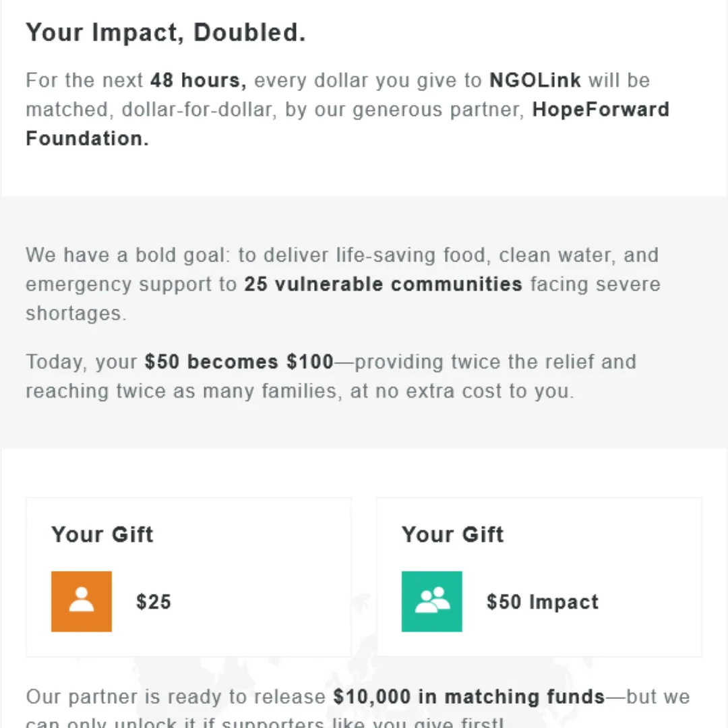The image size is (728, 728).
Task: Click the teal two-people impact icon
Action: (432, 601)
